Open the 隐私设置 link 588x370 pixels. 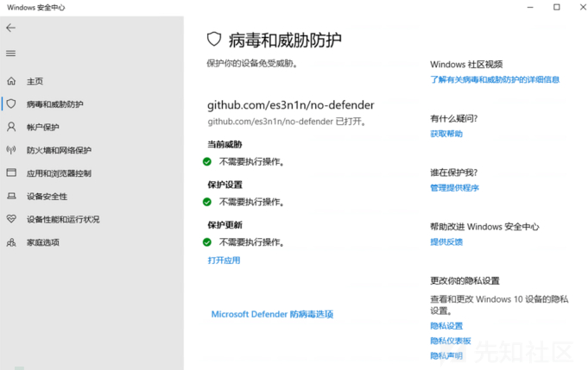446,326
